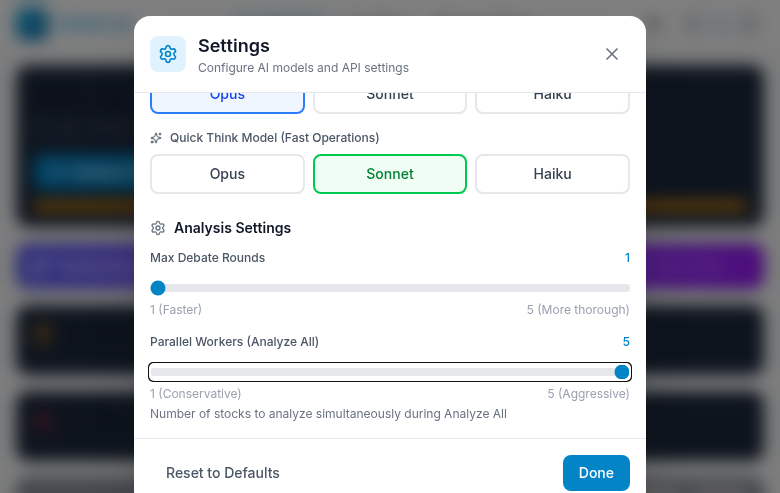
Task: Click the Parallel Workers value number
Action: click(626, 342)
